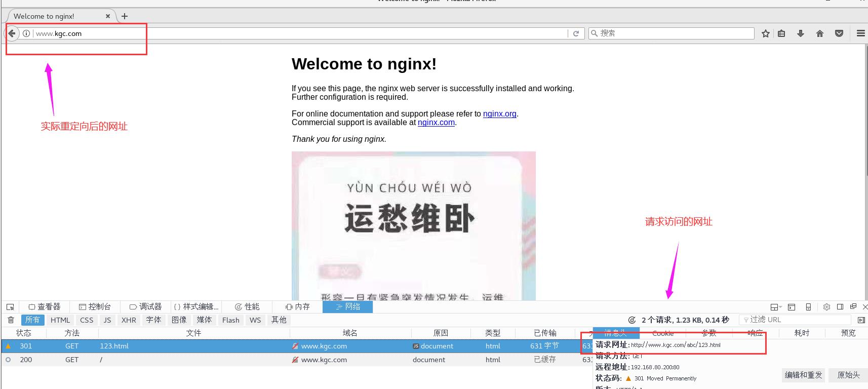Filter requests by 图像 images
This screenshot has height=389, width=868.
click(x=179, y=320)
